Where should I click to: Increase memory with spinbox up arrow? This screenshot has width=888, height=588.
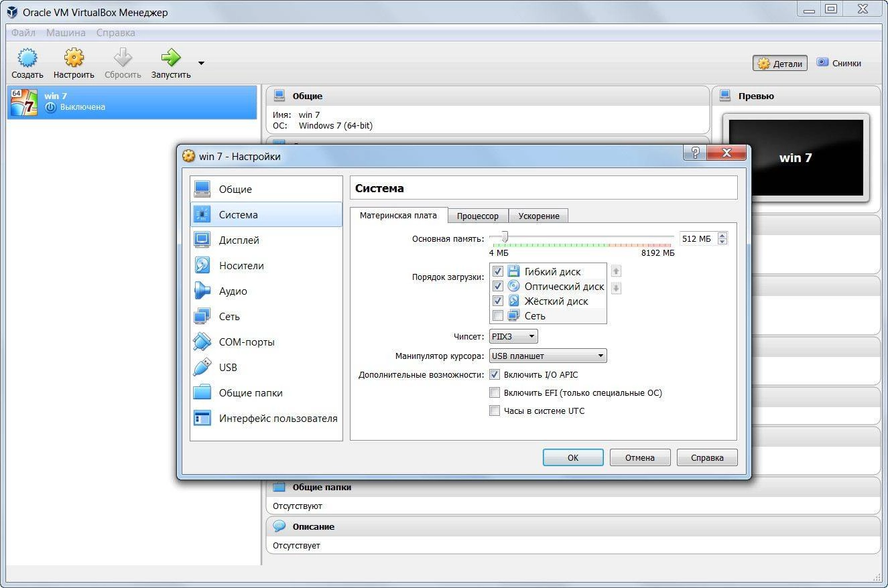tap(722, 235)
